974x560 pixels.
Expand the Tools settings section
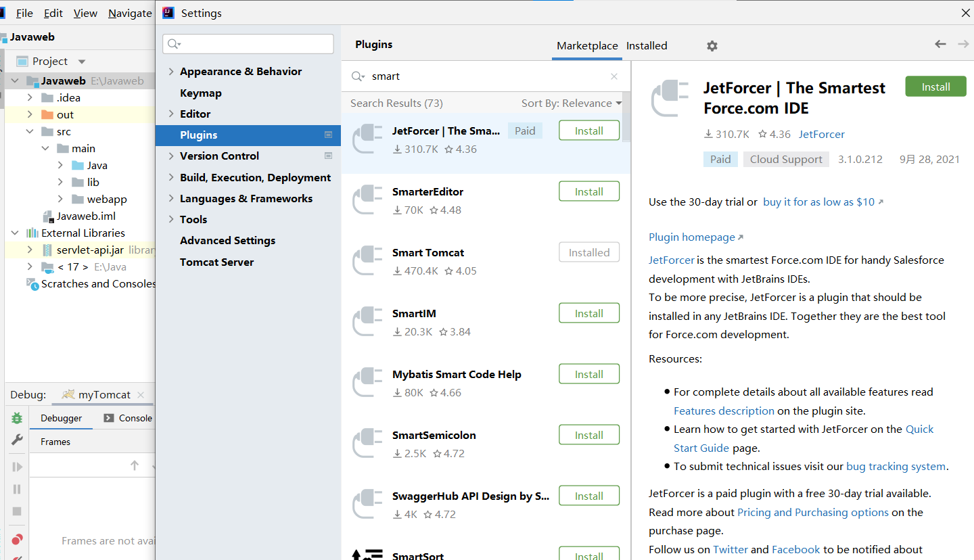point(170,220)
